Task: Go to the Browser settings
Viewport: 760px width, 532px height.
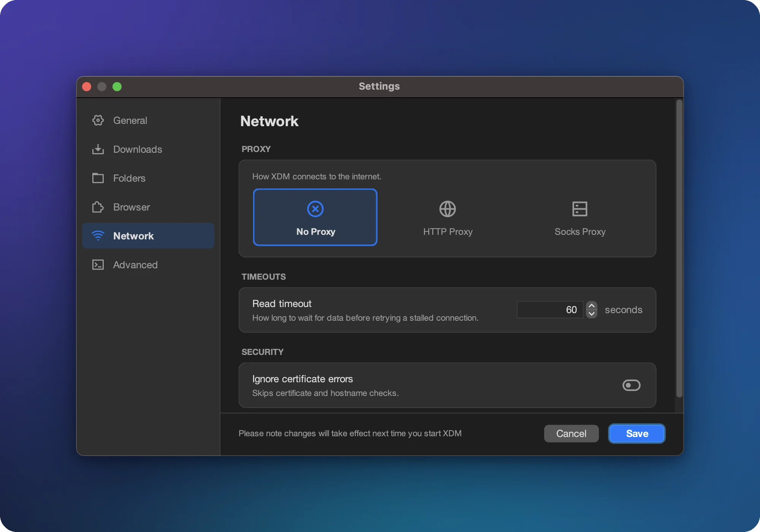Action: [x=148, y=207]
